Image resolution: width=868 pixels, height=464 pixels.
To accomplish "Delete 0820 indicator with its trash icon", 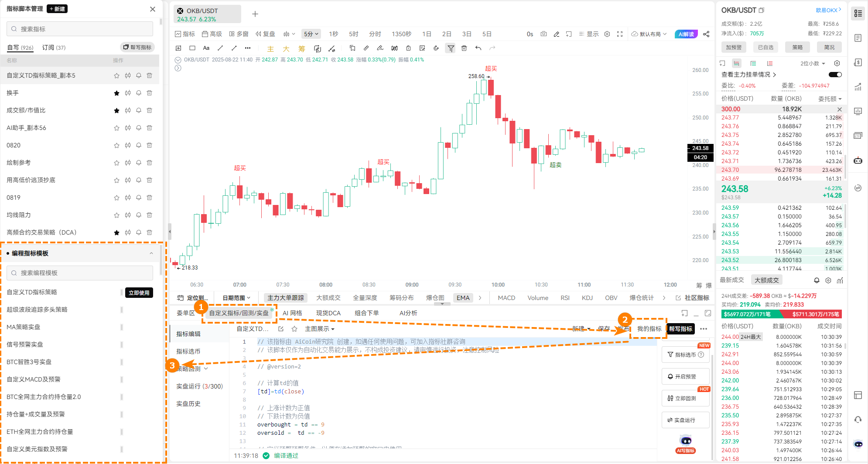I will pyautogui.click(x=150, y=145).
